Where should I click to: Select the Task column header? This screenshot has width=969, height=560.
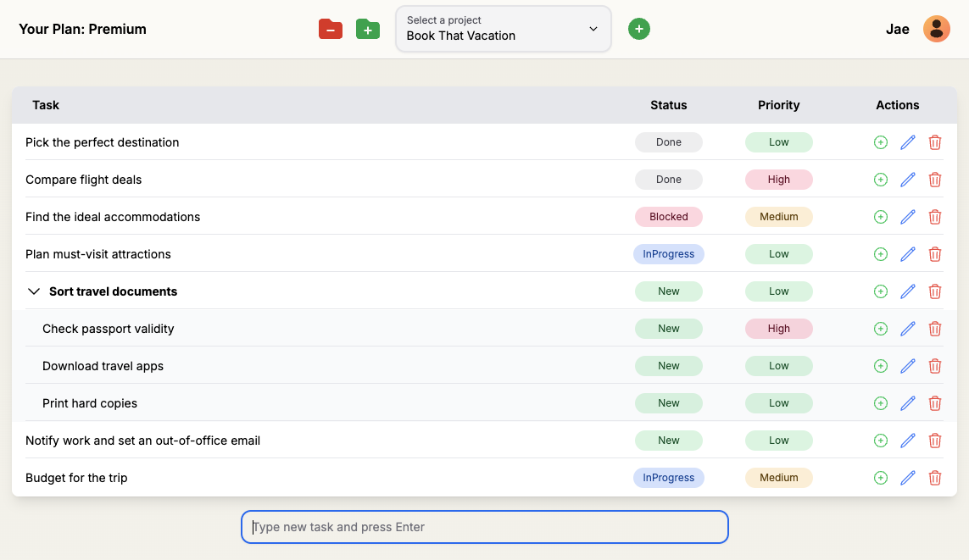(45, 105)
